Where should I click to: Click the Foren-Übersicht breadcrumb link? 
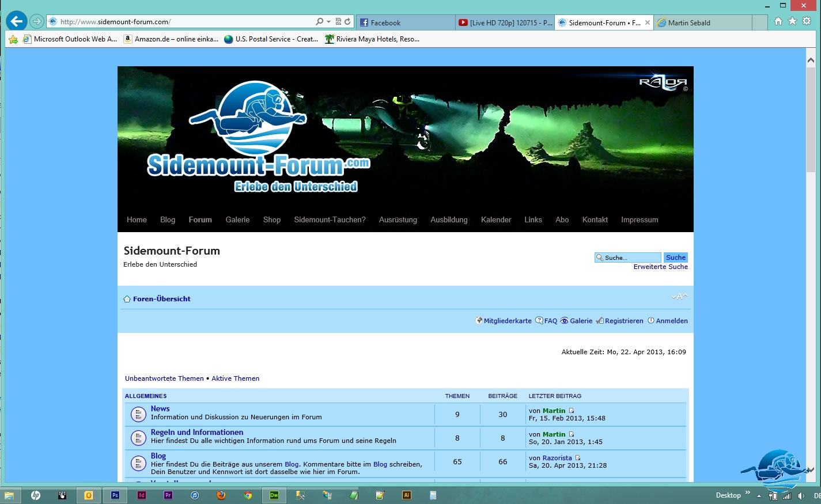coord(162,299)
